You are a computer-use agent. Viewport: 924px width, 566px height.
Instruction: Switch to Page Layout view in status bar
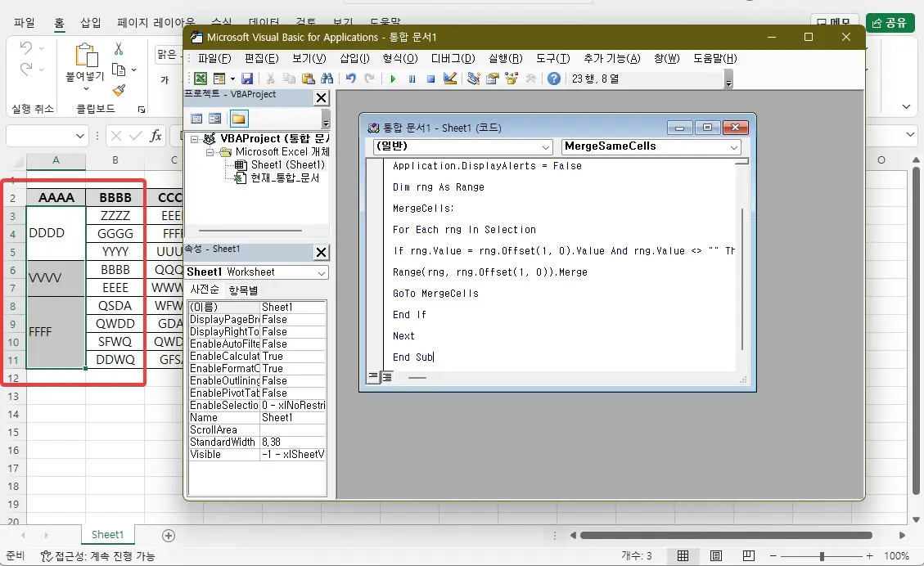coord(716,556)
